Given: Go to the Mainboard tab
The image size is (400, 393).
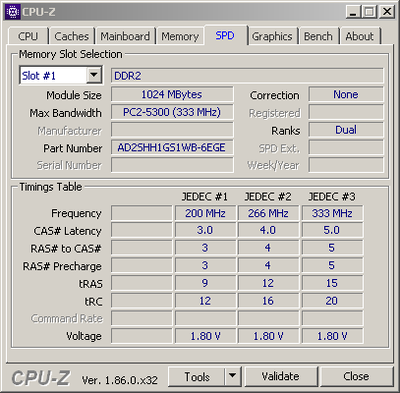Looking at the screenshot, I should [125, 36].
